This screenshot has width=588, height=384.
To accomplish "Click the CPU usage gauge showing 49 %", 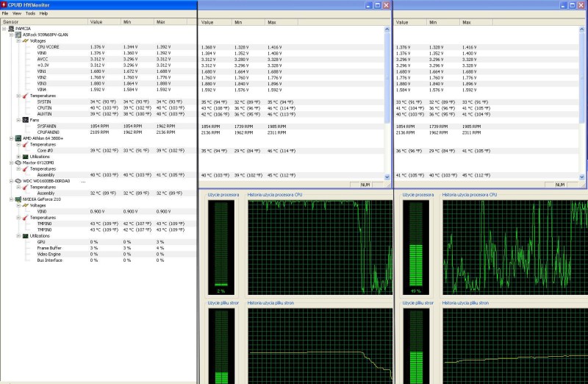I will (416, 247).
